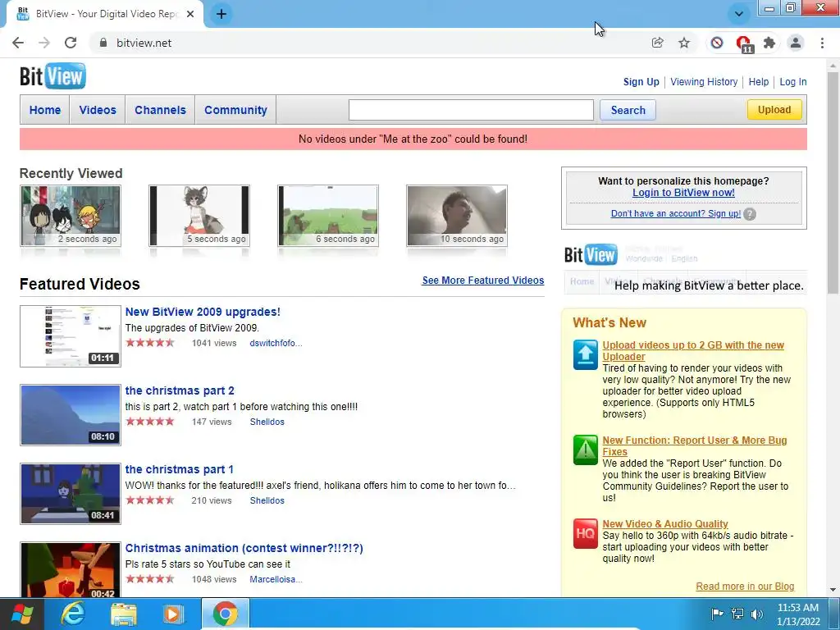Reload the bitview.net page
Screen dimensions: 840x630
coord(71,43)
